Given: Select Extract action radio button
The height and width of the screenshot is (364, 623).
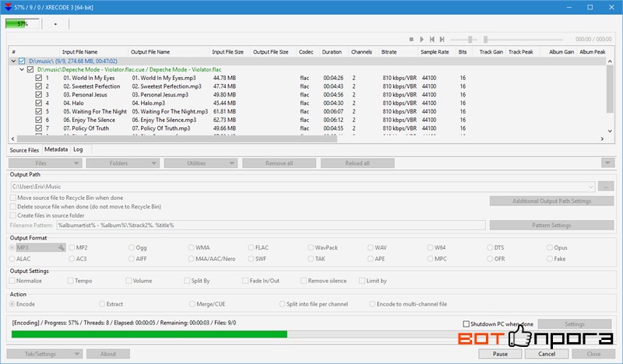Looking at the screenshot, I should [102, 304].
